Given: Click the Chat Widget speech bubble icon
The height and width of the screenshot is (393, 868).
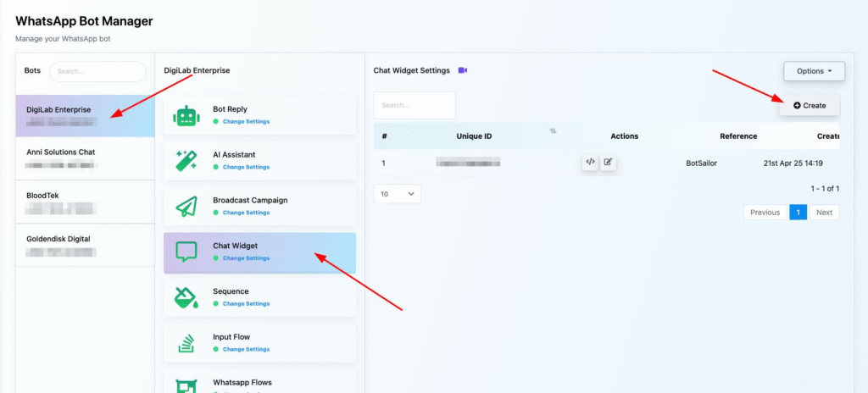Looking at the screenshot, I should (186, 252).
